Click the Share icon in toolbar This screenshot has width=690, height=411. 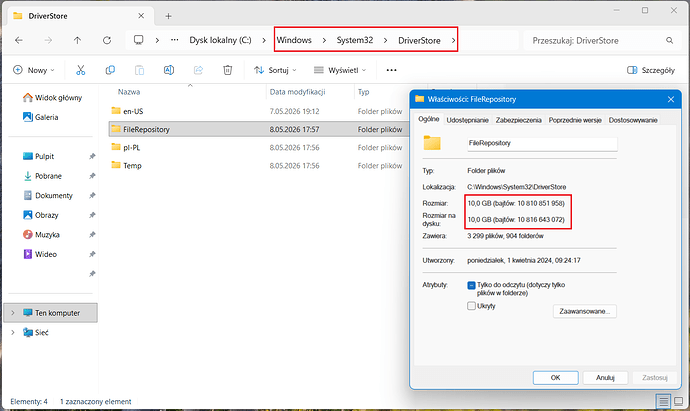(198, 70)
